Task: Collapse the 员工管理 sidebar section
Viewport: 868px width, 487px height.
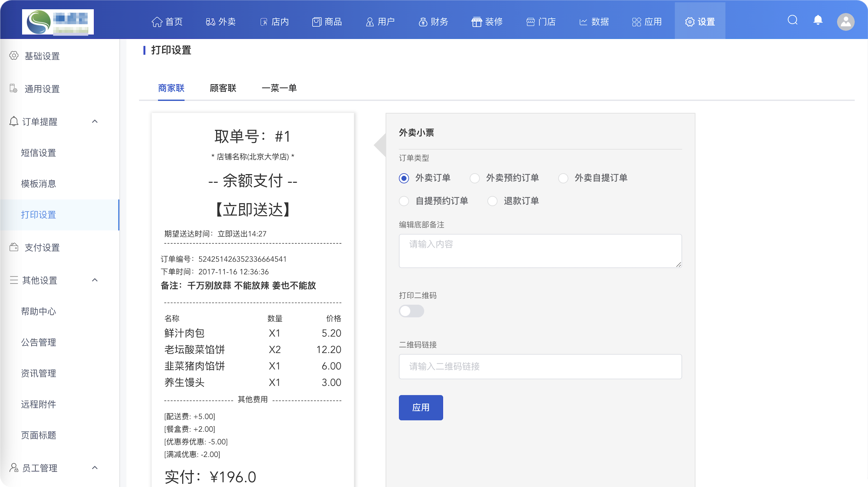Action: (x=95, y=467)
